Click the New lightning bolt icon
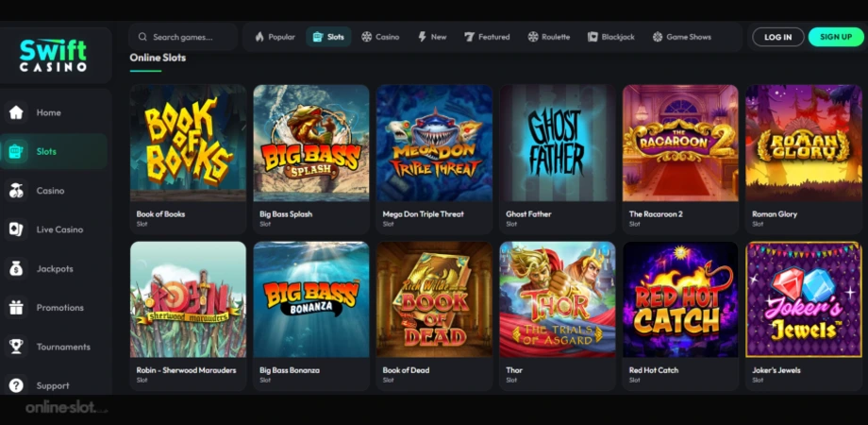 point(422,37)
